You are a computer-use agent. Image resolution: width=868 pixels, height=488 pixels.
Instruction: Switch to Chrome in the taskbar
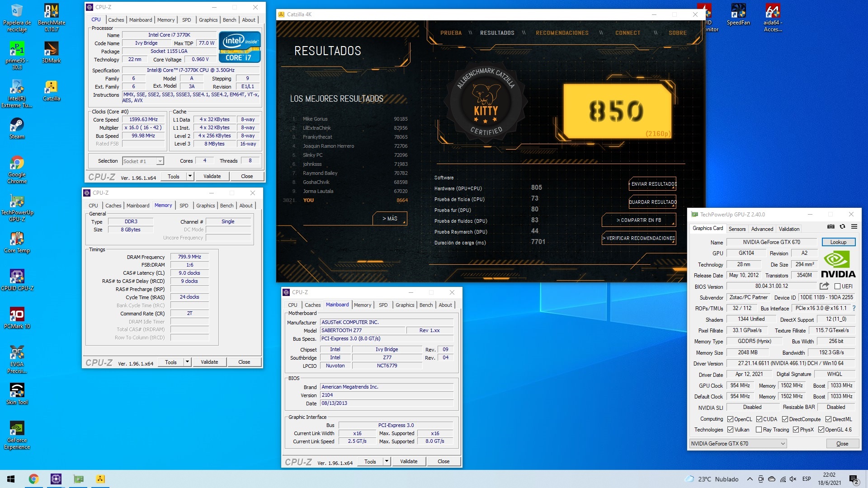click(x=33, y=479)
